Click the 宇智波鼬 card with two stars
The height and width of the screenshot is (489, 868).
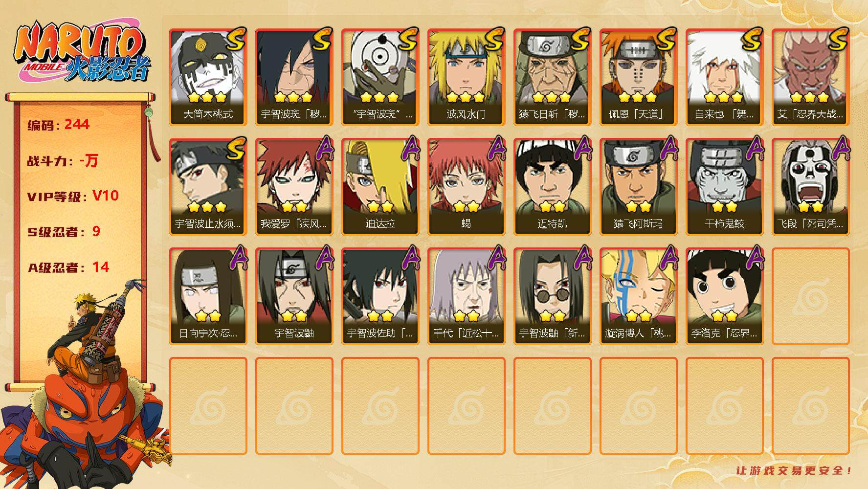coord(294,296)
